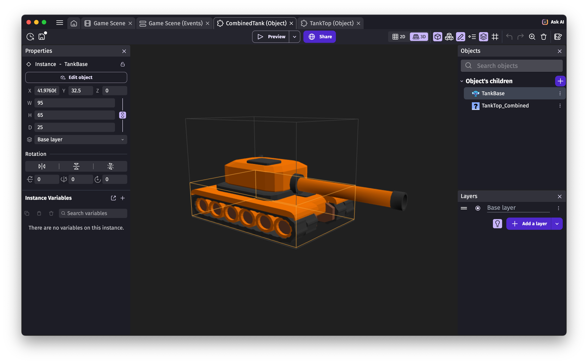The height and width of the screenshot is (364, 588).
Task: Switch to Game Scene (Events) tab
Action: tap(175, 23)
